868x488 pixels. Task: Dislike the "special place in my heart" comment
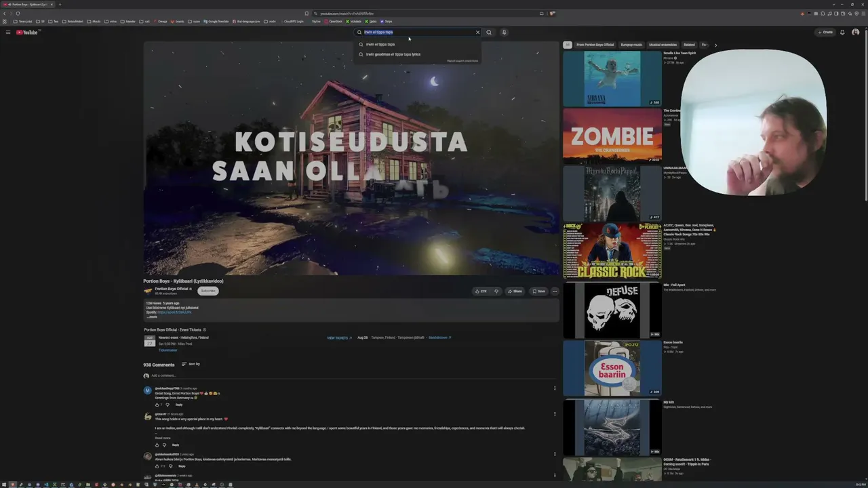[164, 445]
